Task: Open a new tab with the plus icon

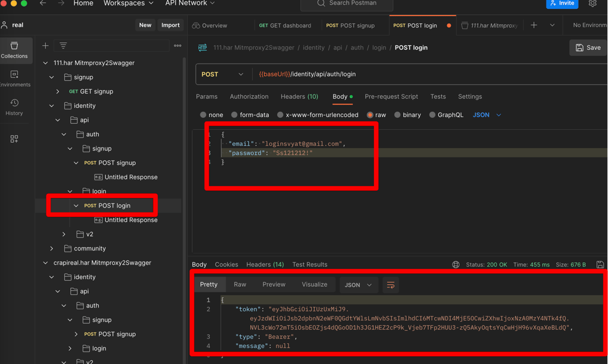Action: 534,25
